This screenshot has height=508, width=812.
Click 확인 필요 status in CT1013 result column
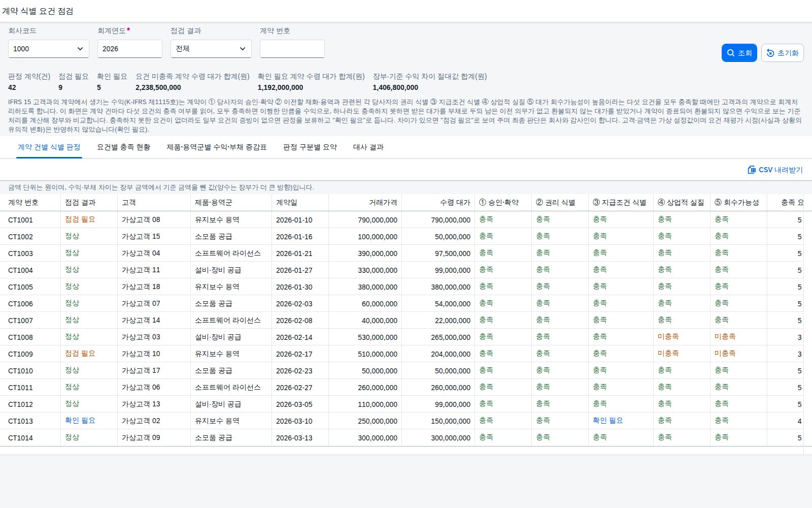tap(80, 421)
